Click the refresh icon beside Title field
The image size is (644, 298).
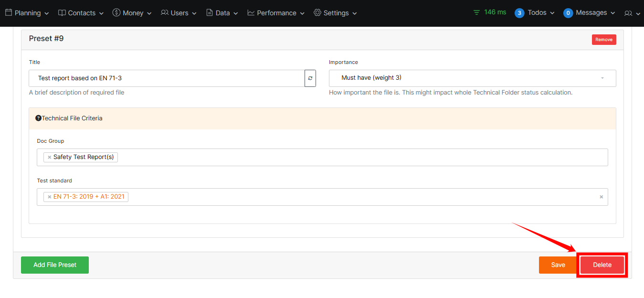(310, 78)
